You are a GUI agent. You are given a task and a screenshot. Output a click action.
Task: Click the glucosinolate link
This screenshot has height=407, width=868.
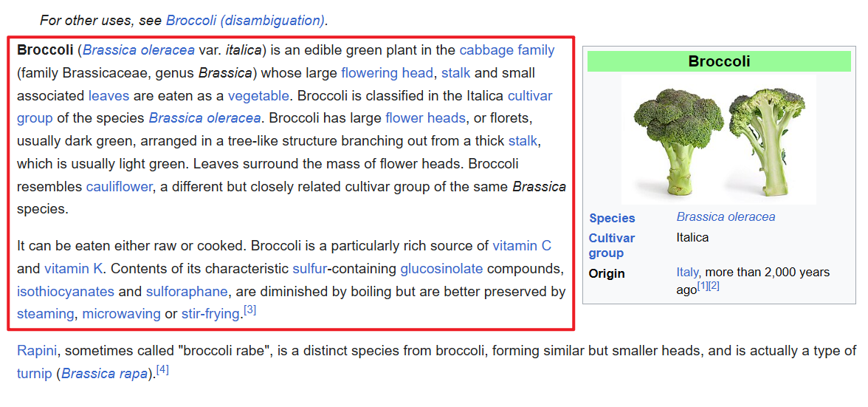[x=441, y=268]
